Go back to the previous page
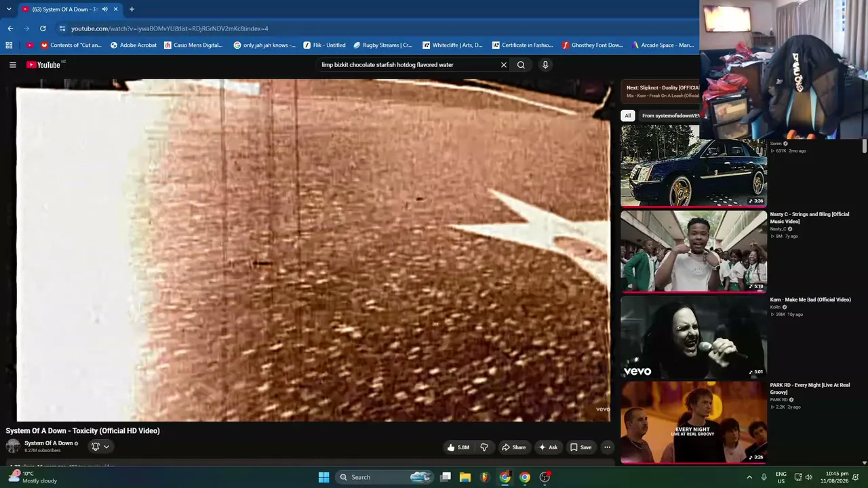This screenshot has width=868, height=488. coord(10,28)
